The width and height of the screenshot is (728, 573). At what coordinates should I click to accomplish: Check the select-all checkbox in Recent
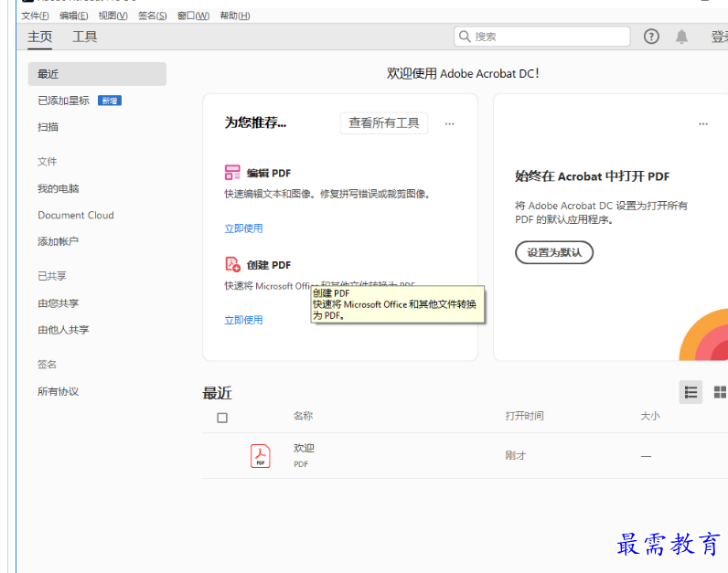[x=222, y=418]
